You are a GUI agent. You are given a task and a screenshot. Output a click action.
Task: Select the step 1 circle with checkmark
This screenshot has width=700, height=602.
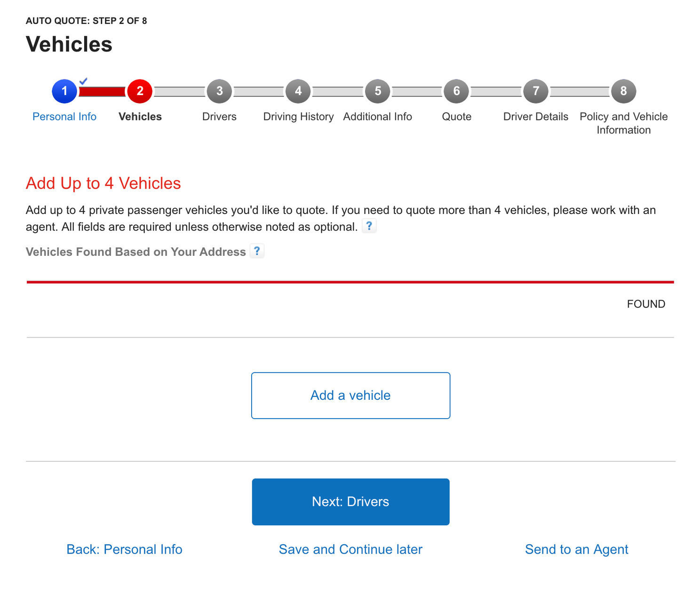64,91
